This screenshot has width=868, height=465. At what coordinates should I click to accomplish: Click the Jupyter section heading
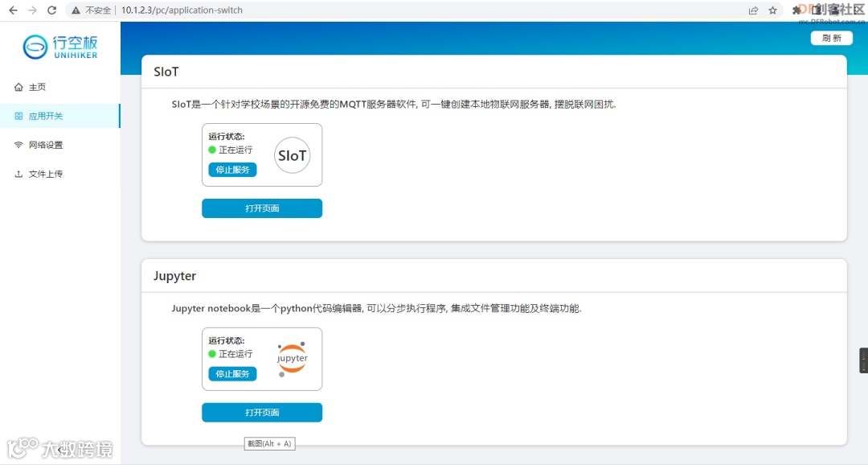click(175, 276)
